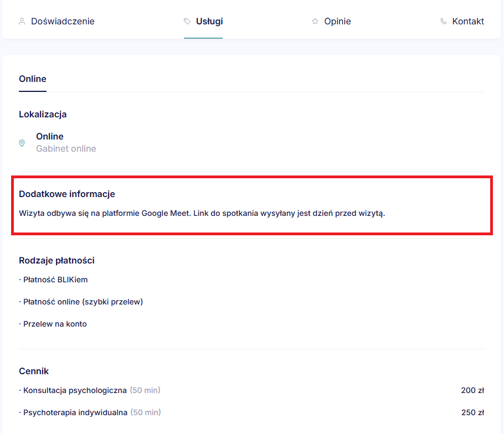Click the star icon beside Opinie

(x=315, y=22)
